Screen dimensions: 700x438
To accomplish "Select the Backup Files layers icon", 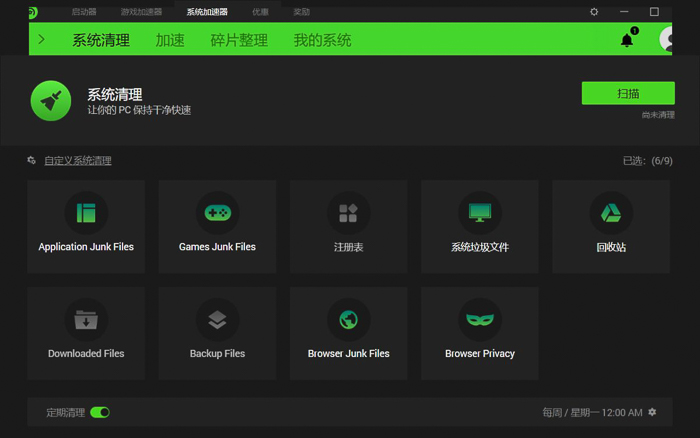I will pyautogui.click(x=217, y=320).
